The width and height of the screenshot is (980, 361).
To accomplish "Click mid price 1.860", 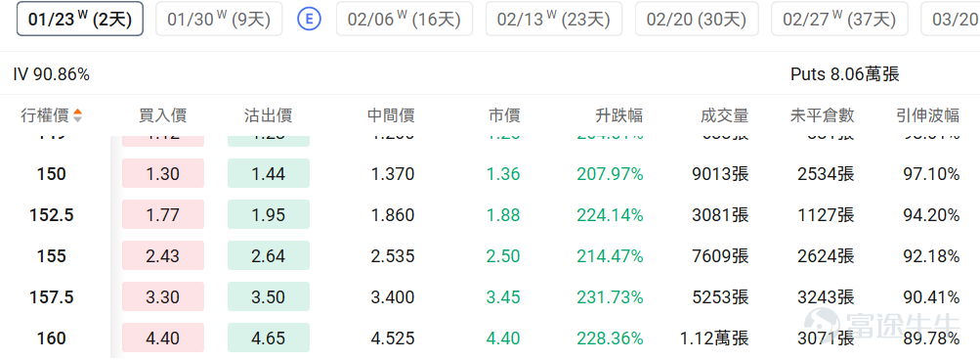I will (393, 215).
